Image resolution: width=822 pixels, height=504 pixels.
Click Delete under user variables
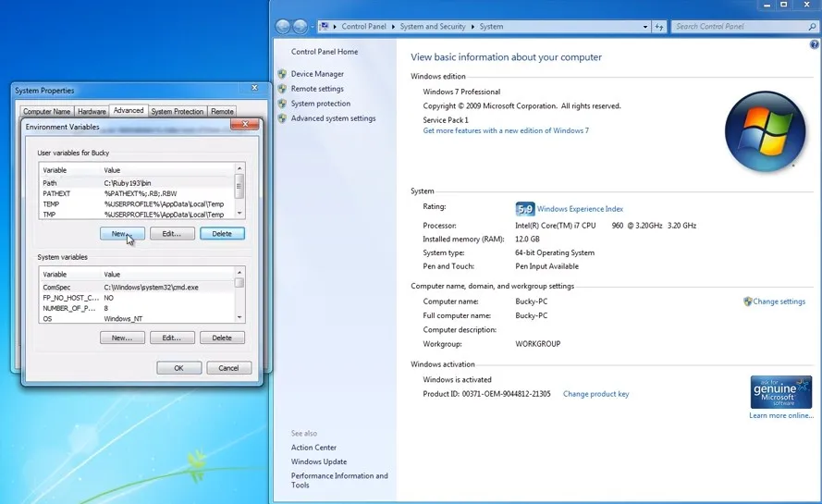click(x=222, y=234)
